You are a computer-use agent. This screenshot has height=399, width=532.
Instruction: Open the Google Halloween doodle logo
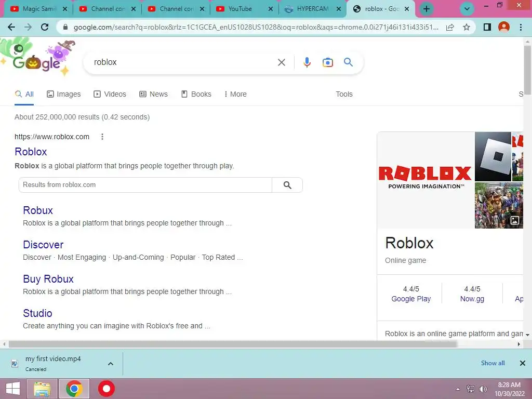pyautogui.click(x=37, y=58)
